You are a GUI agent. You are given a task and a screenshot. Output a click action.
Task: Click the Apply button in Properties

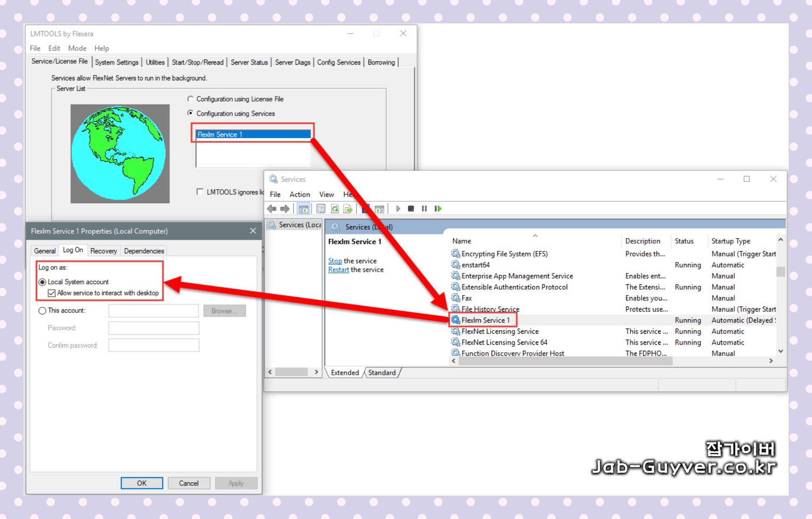tap(236, 483)
